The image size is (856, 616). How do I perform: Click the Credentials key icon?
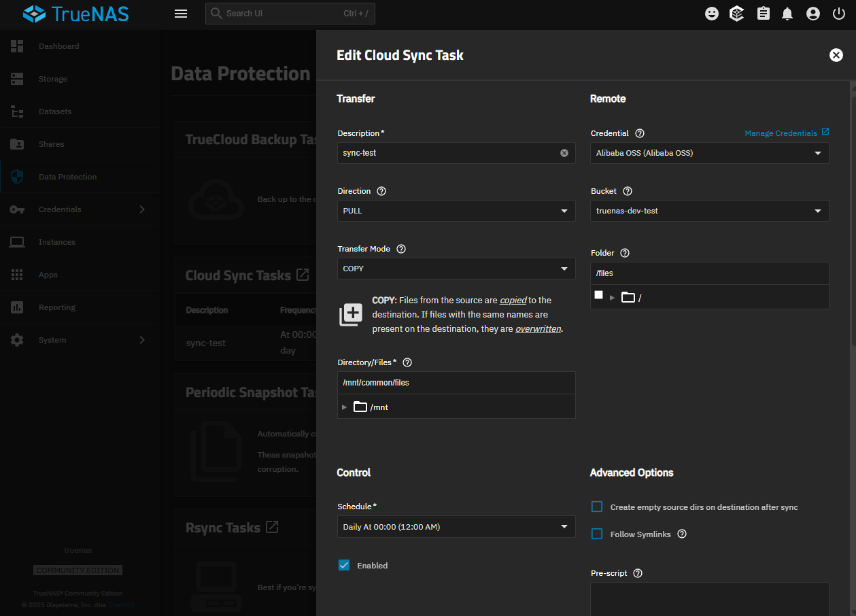tap(17, 209)
